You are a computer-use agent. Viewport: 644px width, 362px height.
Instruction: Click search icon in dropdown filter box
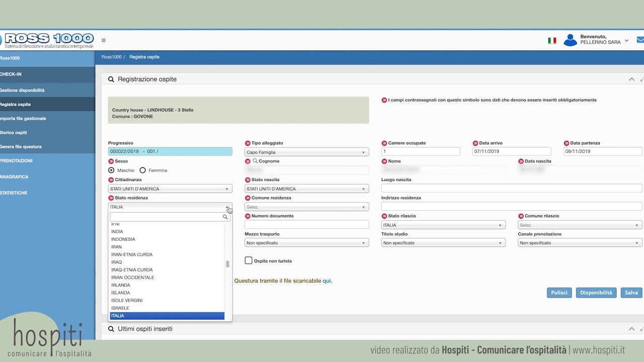point(225,217)
